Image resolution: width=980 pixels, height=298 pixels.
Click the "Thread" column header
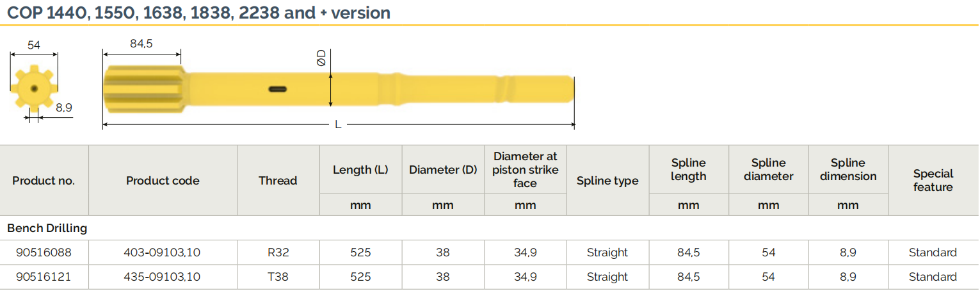tap(278, 181)
